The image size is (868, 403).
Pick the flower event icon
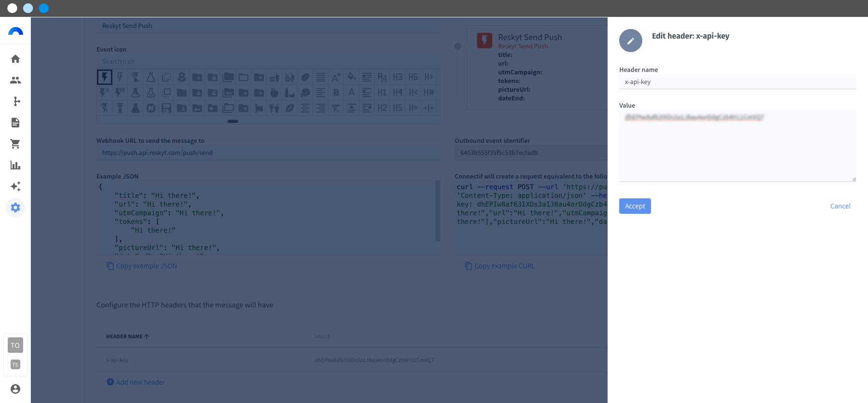coord(182,77)
